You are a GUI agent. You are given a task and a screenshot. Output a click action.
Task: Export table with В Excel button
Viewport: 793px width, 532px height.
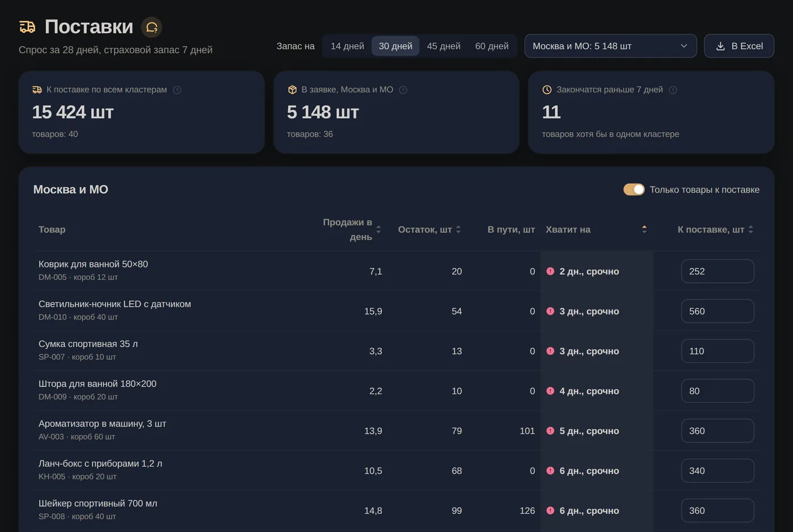[739, 46]
